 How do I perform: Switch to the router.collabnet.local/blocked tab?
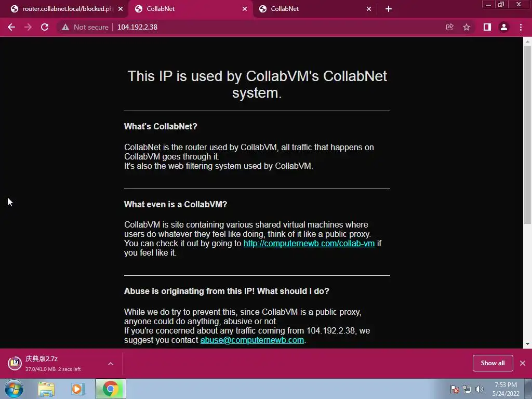[x=64, y=9]
